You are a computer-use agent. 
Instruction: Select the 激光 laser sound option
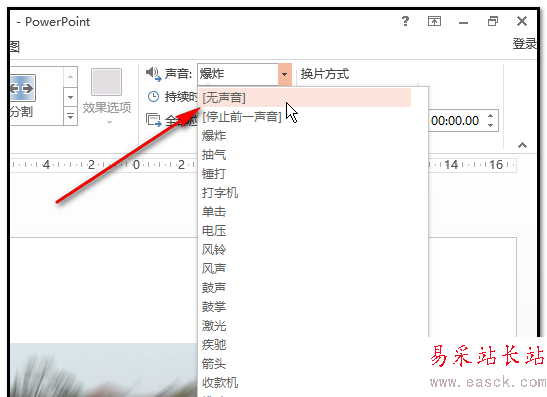pos(214,325)
